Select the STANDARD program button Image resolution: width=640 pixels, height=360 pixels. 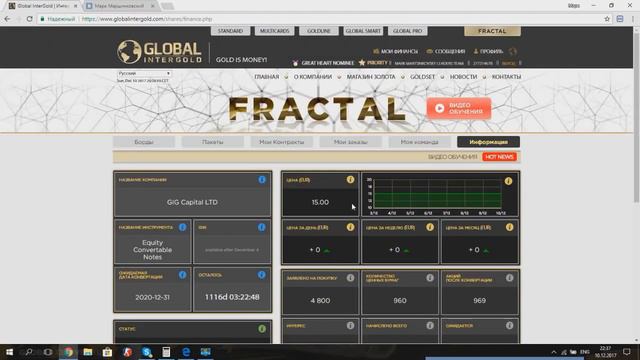(x=230, y=31)
